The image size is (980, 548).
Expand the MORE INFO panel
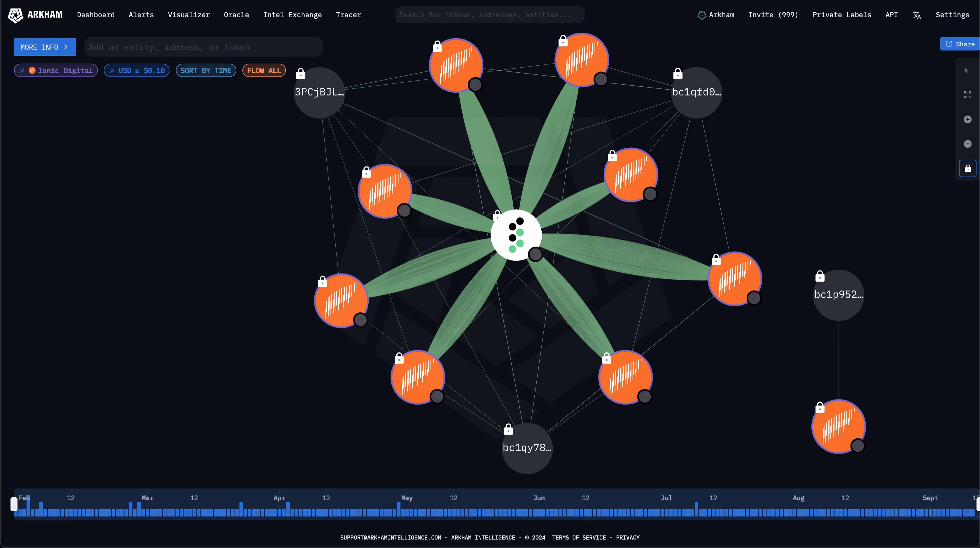coord(45,47)
